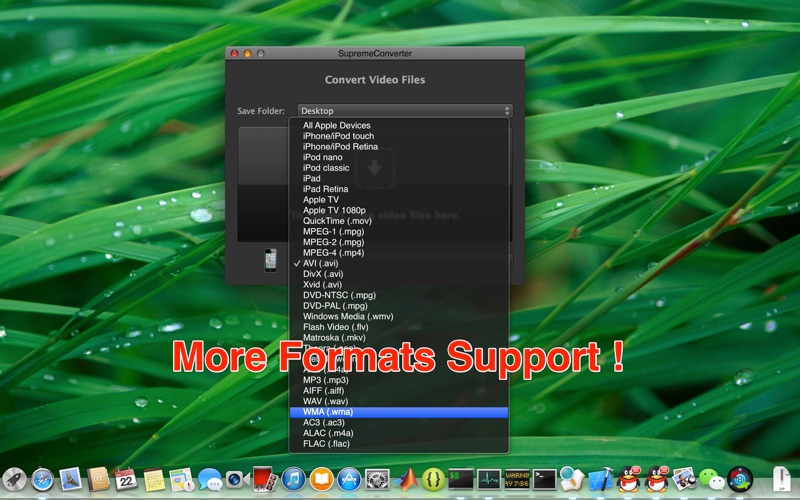
Task: Launch MATLAB from the dock
Action: (x=405, y=480)
